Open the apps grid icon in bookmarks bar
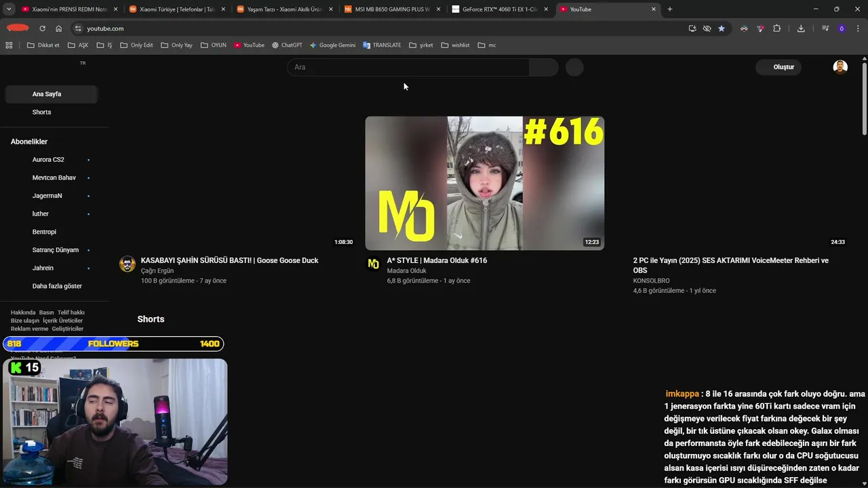The height and width of the screenshot is (488, 868). coord(9,45)
